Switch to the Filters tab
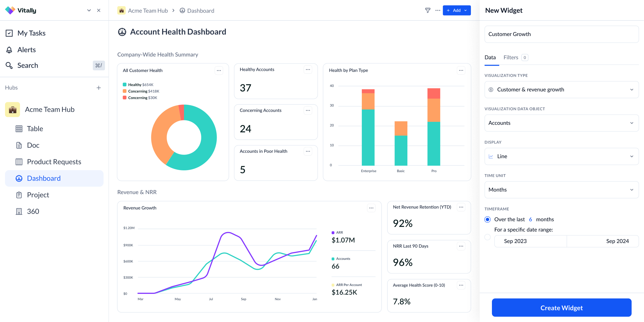 click(516, 57)
